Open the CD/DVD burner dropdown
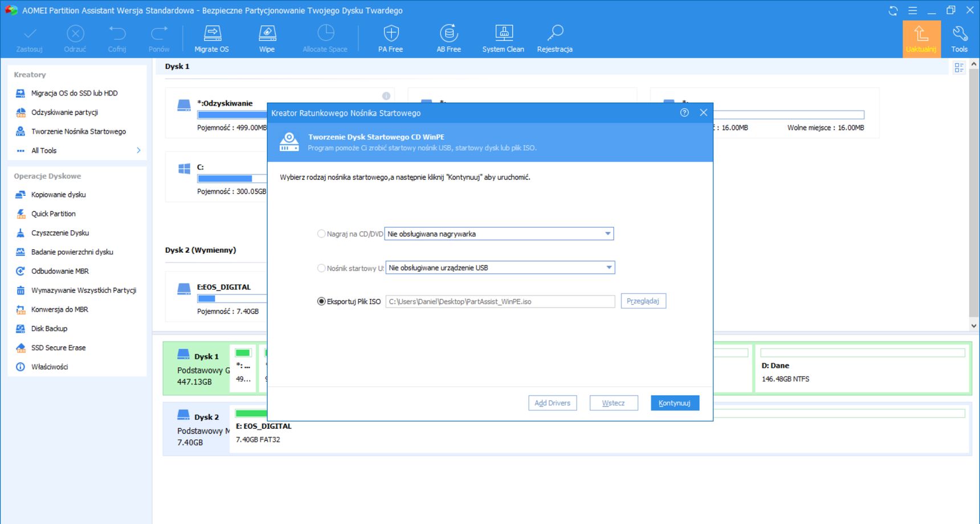The width and height of the screenshot is (980, 524). click(499, 234)
